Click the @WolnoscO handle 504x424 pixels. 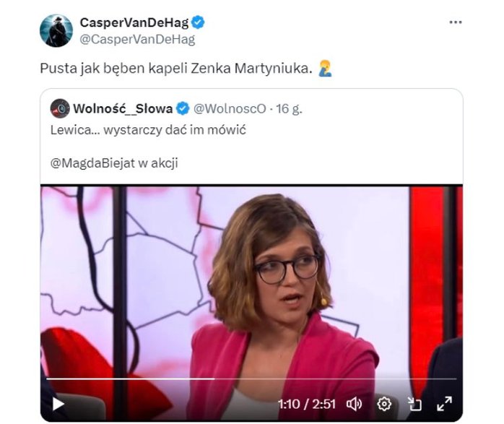(230, 108)
